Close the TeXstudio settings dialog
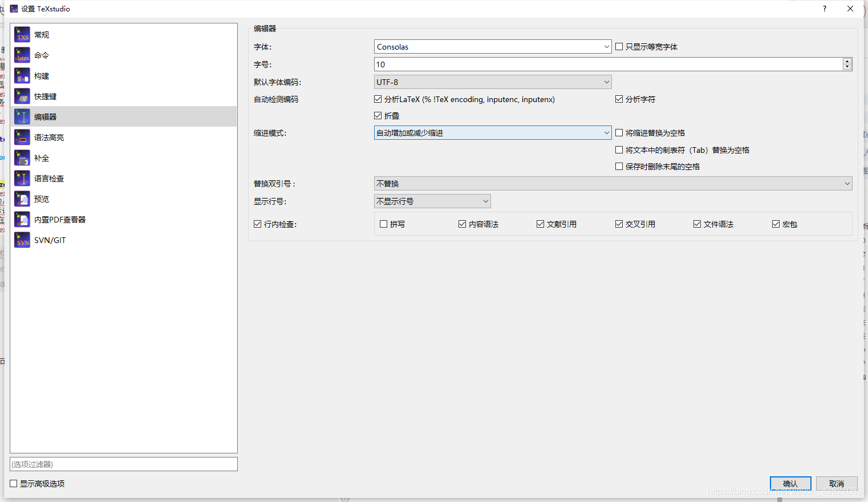Screen dimensions: 868x502 point(850,9)
